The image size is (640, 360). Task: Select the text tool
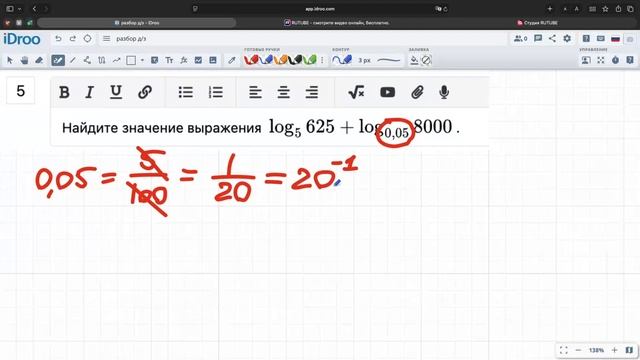pyautogui.click(x=169, y=60)
